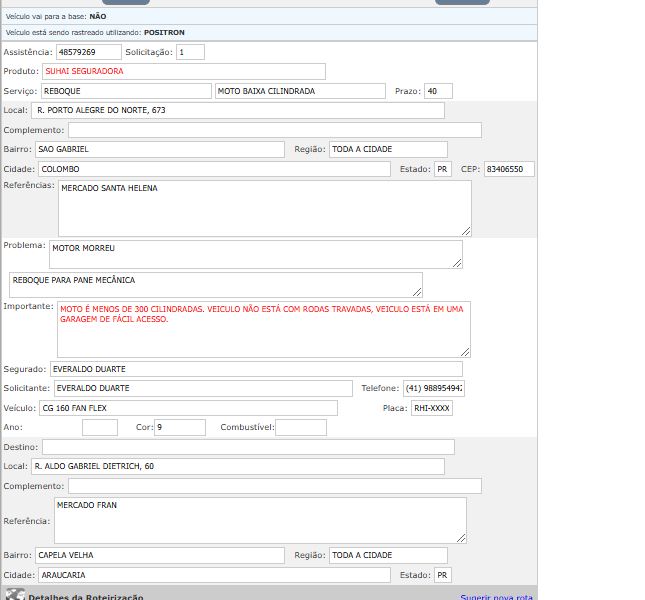Viewport: 645px width, 600px height.
Task: Click the resize handle of the Importante textarea
Action: pos(465,352)
